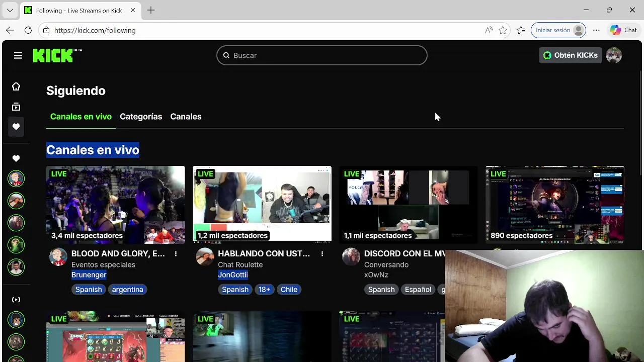The height and width of the screenshot is (362, 644).
Task: View site information lock icon
Action: 46,30
